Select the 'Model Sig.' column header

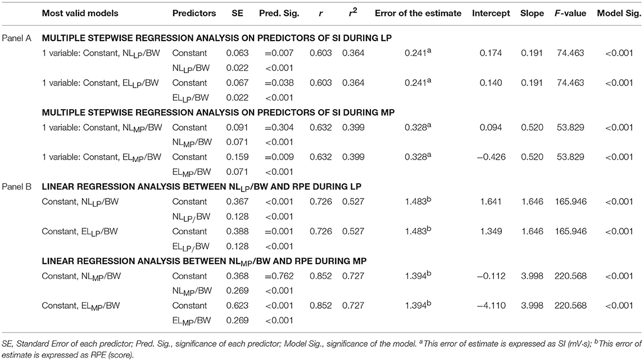619,13
